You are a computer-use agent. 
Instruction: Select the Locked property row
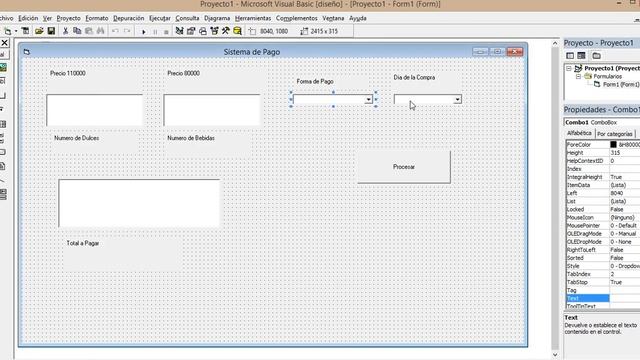603,209
